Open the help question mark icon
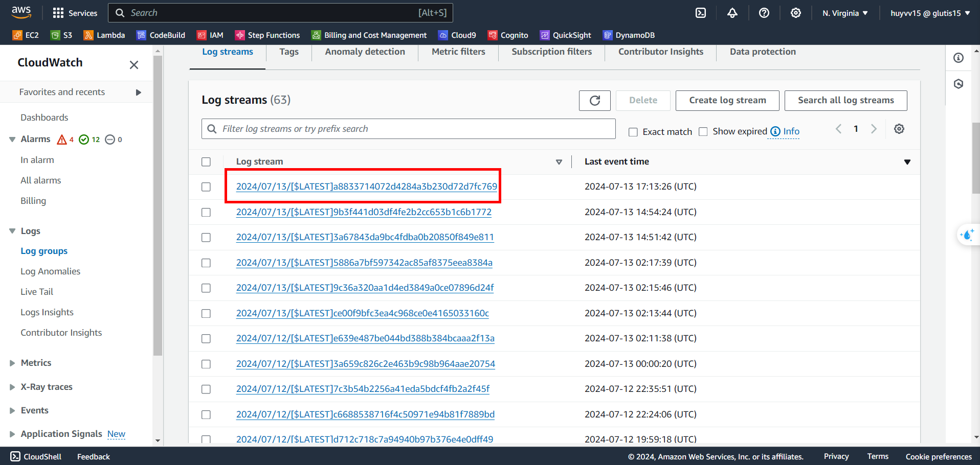 pos(764,13)
